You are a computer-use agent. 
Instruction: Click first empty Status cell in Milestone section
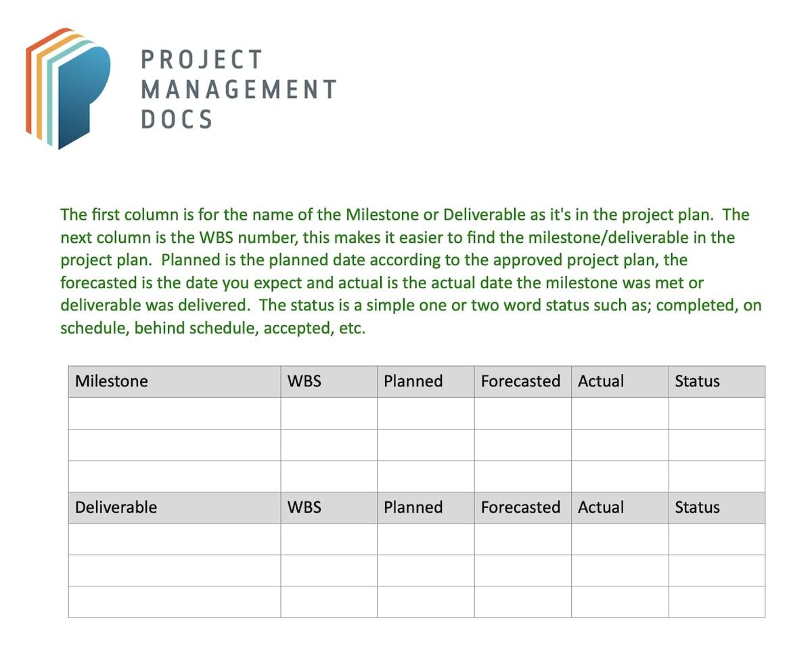[x=717, y=413]
